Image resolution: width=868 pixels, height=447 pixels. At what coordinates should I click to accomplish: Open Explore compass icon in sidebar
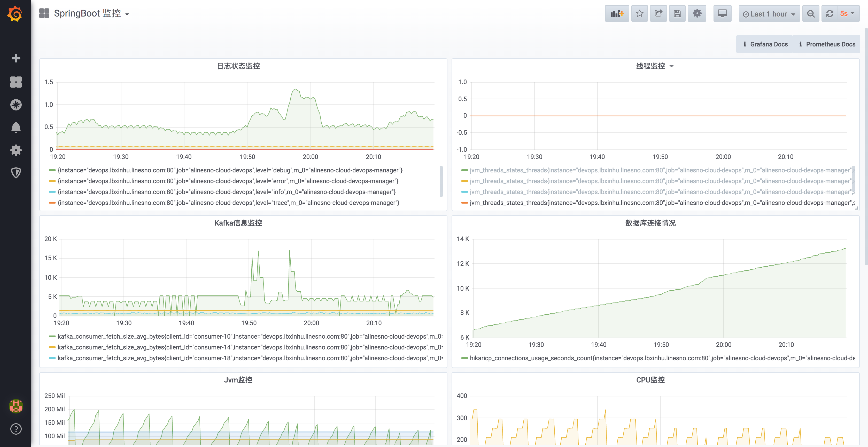click(x=16, y=105)
